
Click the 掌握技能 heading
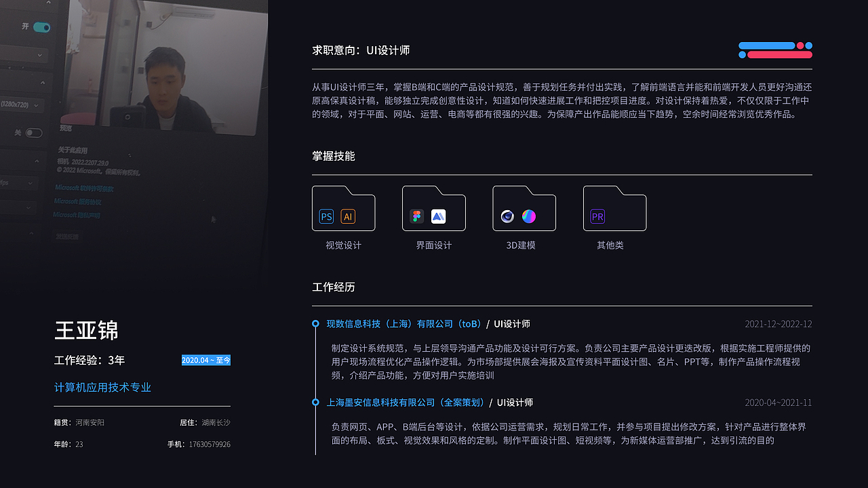click(x=334, y=156)
